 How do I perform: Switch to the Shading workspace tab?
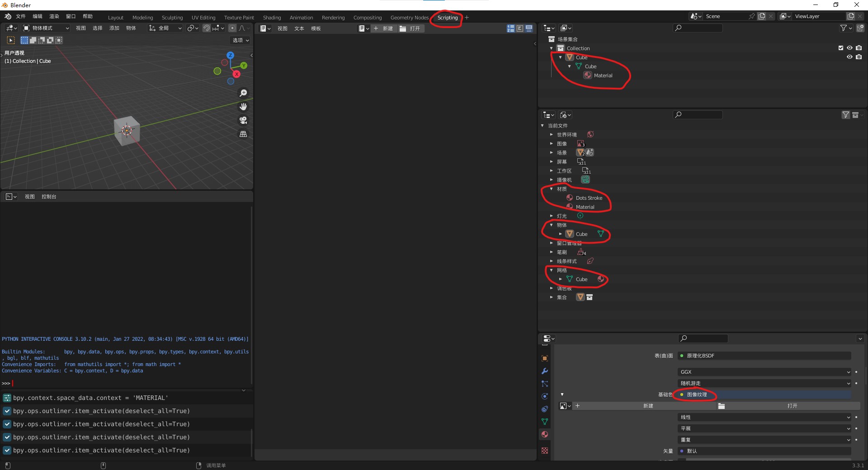point(272,17)
